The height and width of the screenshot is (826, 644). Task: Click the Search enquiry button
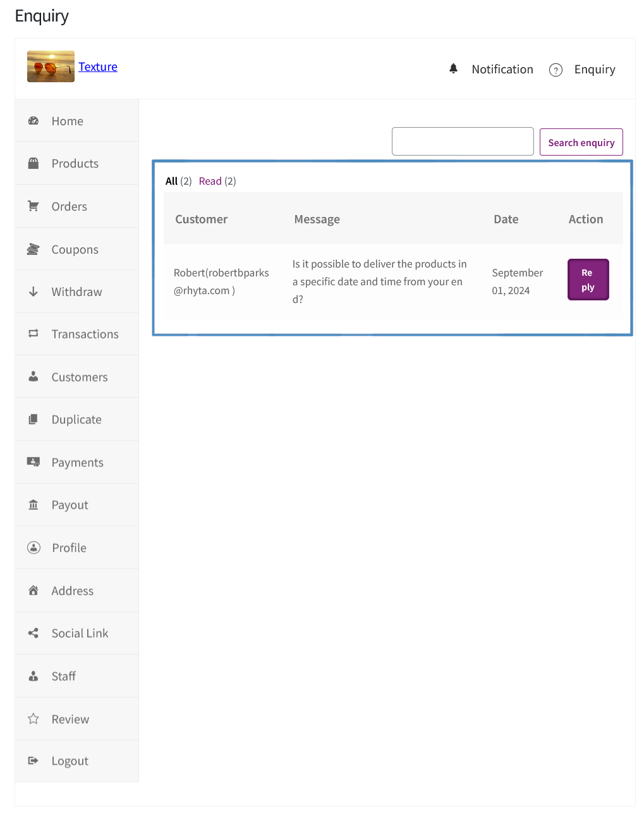[x=580, y=142]
